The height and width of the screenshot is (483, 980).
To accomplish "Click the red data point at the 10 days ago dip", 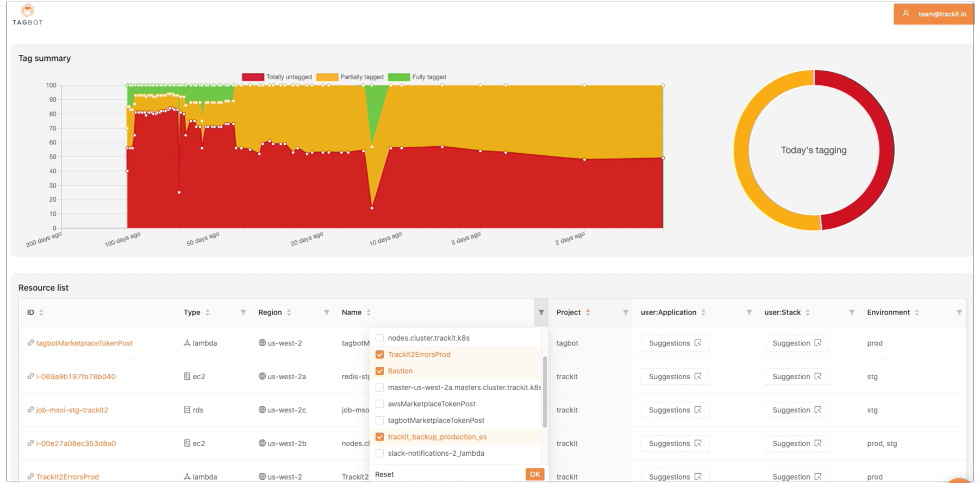I will coord(372,208).
